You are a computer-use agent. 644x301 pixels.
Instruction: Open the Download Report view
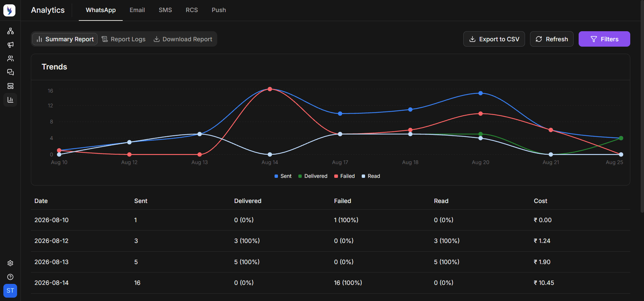click(183, 39)
